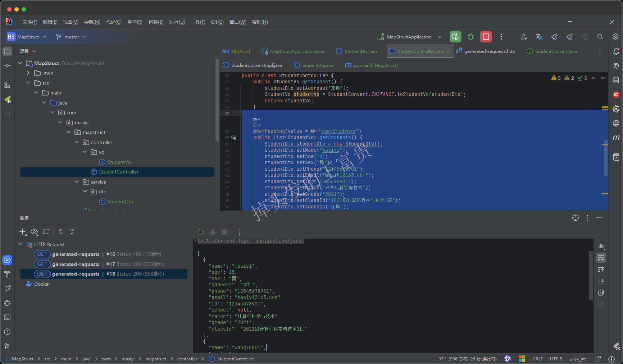Open the MapStruct project dropdown
Viewport: 623px width, 364px height.
27,37
